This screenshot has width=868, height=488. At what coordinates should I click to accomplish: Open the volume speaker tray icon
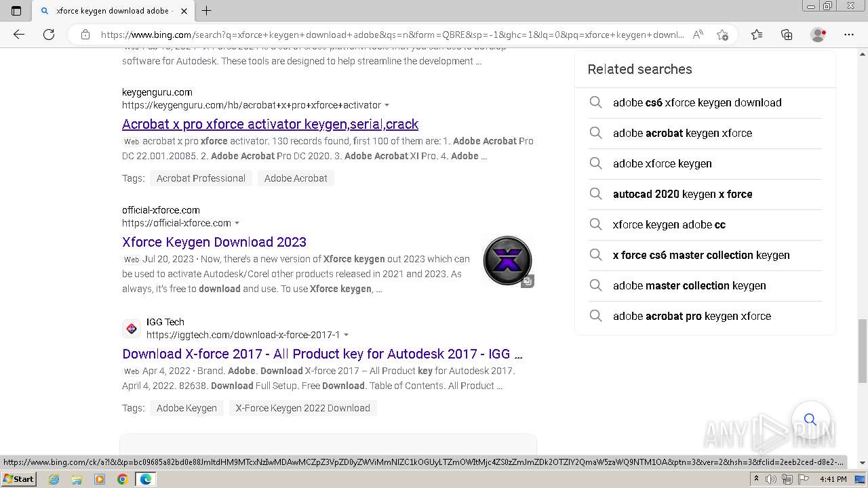(771, 479)
